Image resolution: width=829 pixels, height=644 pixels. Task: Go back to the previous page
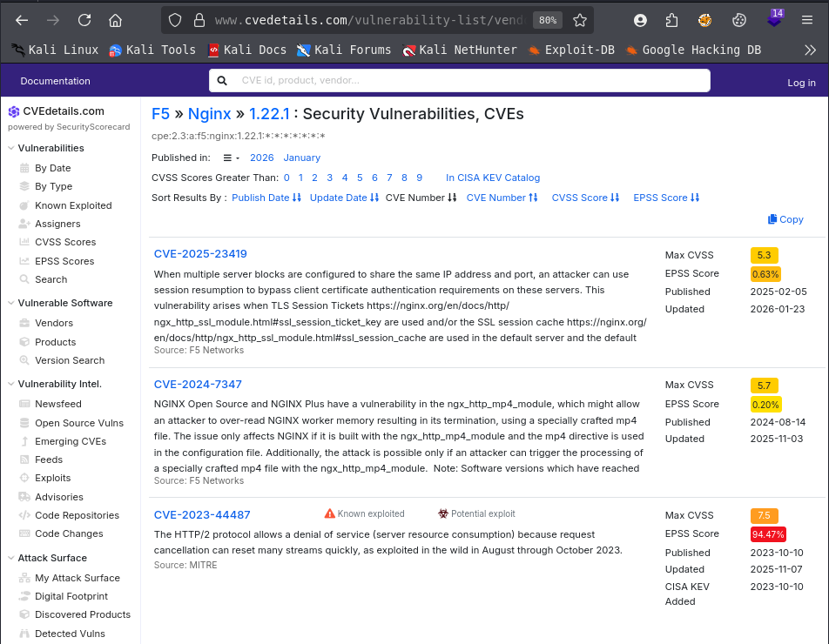[x=22, y=20]
